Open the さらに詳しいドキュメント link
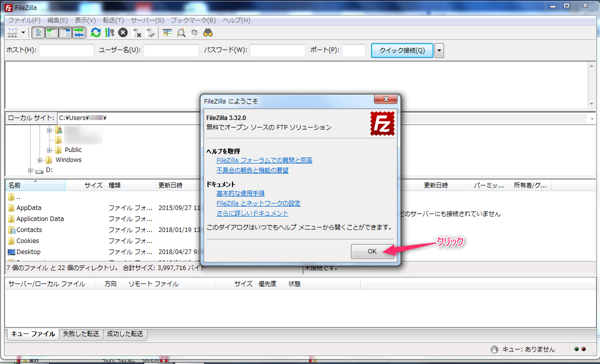 (x=252, y=213)
